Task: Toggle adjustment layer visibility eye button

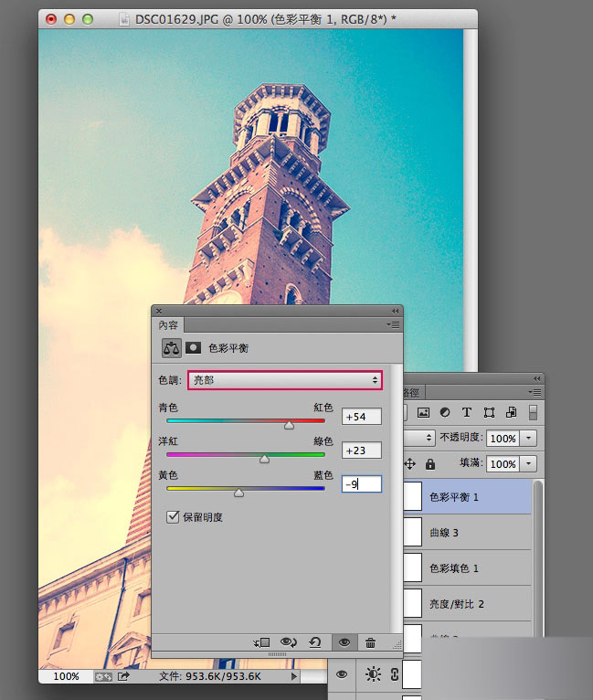Action: (x=344, y=642)
